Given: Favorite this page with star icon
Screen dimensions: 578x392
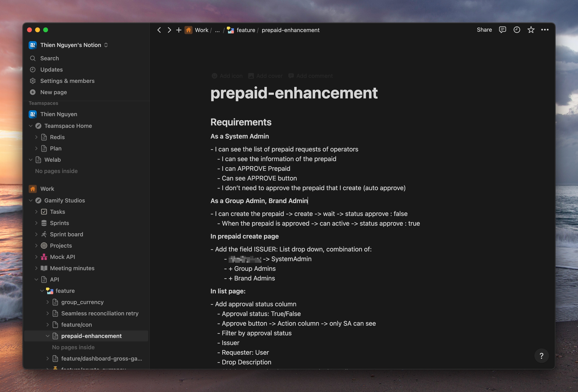Looking at the screenshot, I should coord(531,30).
